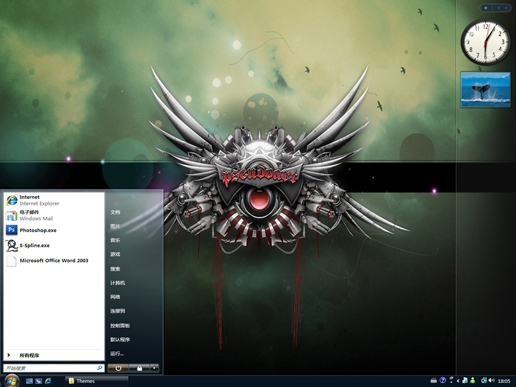Click the volume speaker tray icon

coord(491,380)
